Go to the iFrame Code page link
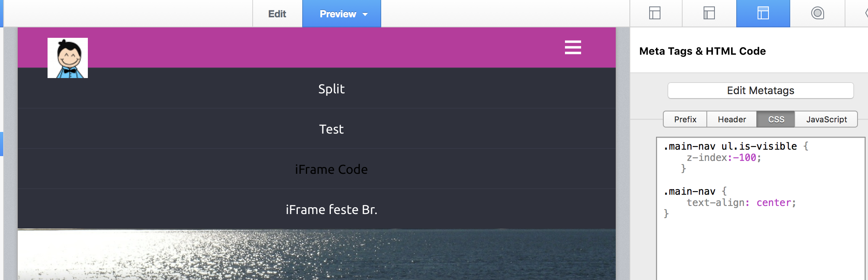This screenshot has height=280, width=868. pyautogui.click(x=331, y=169)
